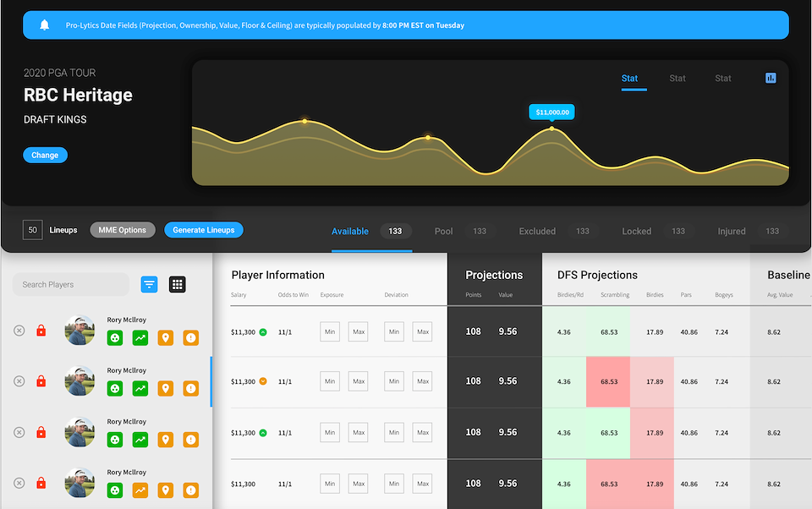Screen dimensions: 812x509
Task: Open the orange trend chart icon in the fourth player row
Action: point(140,490)
